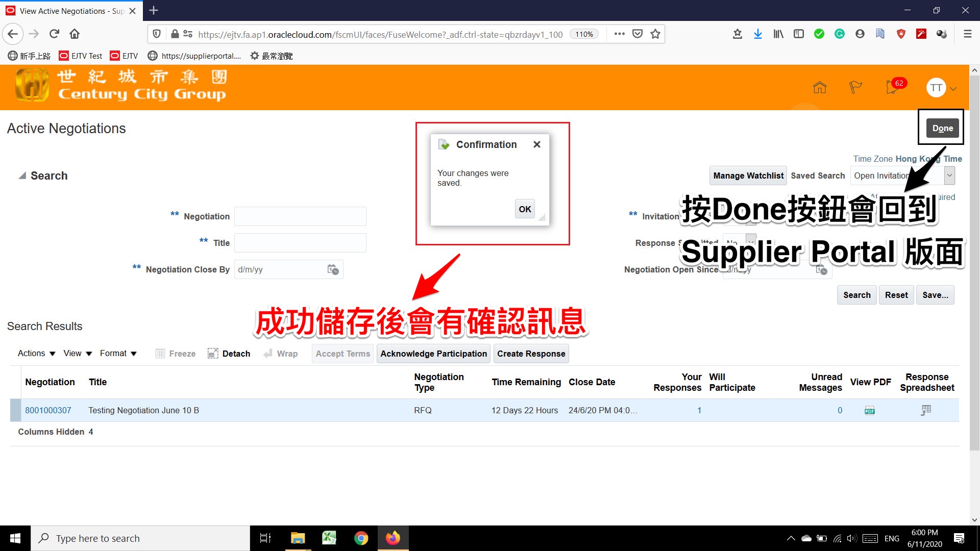Viewport: 980px width, 551px height.
Task: Open EJTV Test bookmark
Action: pos(81,56)
